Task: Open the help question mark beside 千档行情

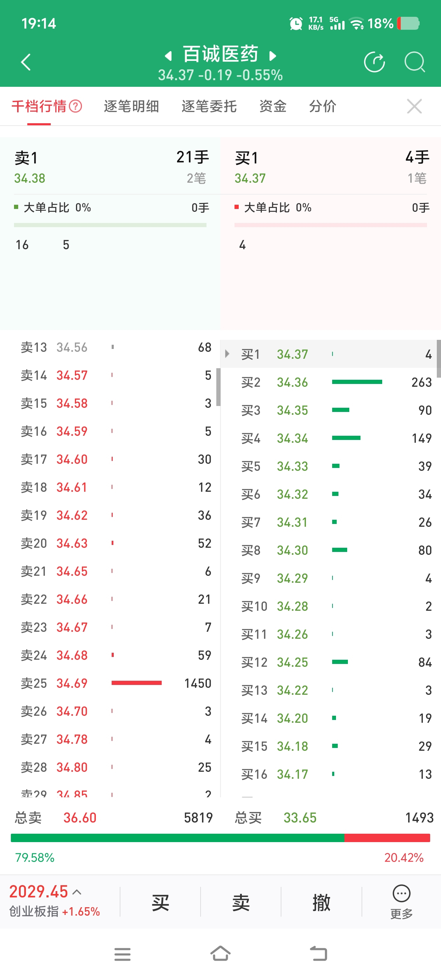Action: pyautogui.click(x=75, y=106)
